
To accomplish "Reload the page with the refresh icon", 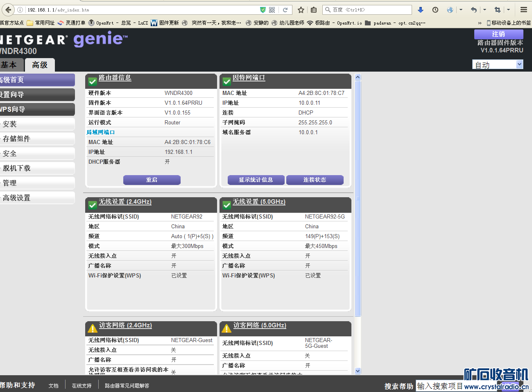I will [285, 10].
